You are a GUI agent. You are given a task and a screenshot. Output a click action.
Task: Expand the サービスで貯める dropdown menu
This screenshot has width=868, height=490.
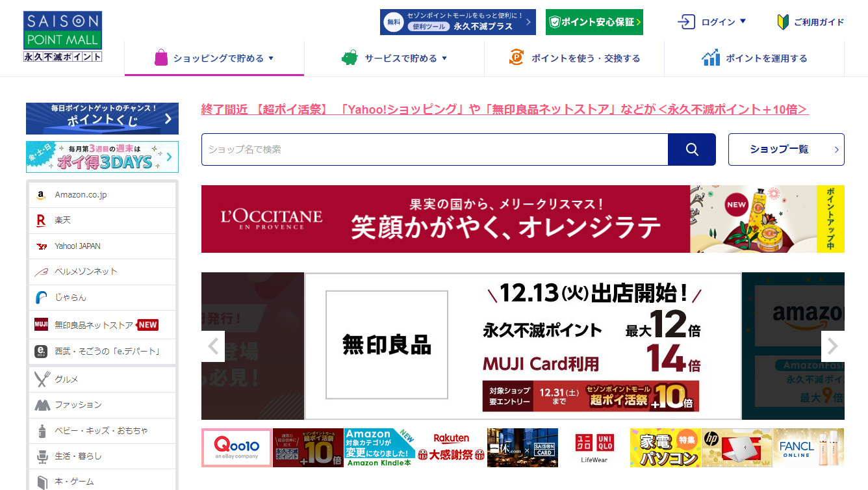coord(394,58)
